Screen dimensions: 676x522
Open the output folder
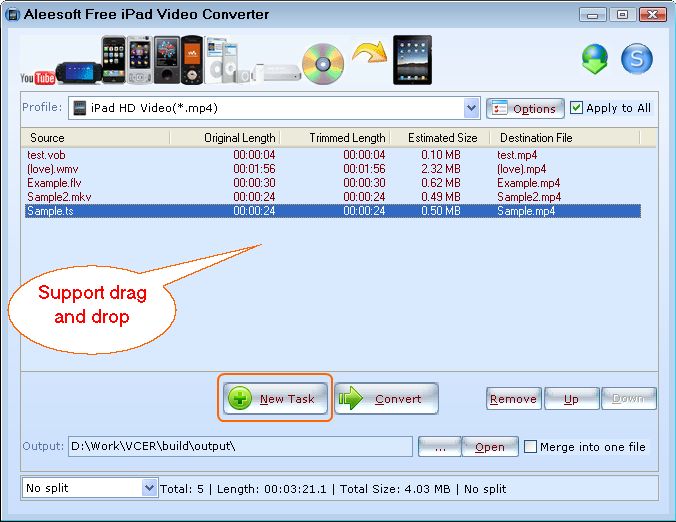point(490,447)
